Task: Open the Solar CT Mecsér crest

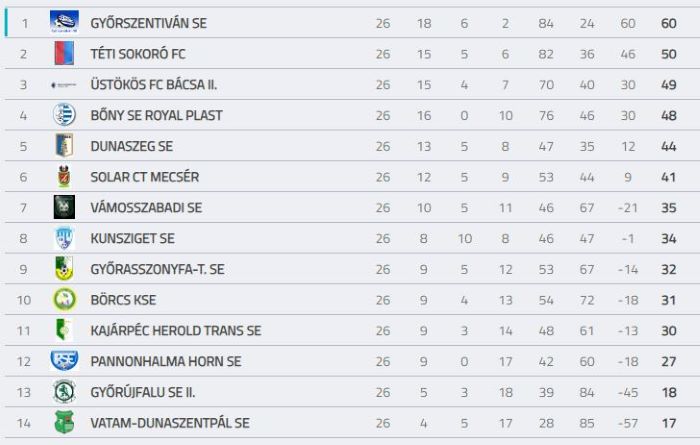Action: [x=64, y=176]
